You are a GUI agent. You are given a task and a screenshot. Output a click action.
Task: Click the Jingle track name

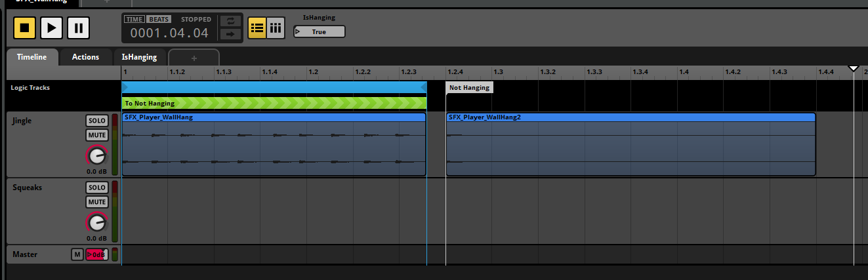tap(22, 121)
